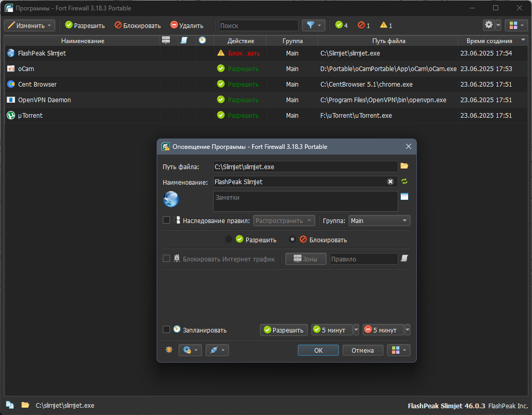Open the Распространить dropdown
Screen dimensions: 532x415
pos(284,220)
